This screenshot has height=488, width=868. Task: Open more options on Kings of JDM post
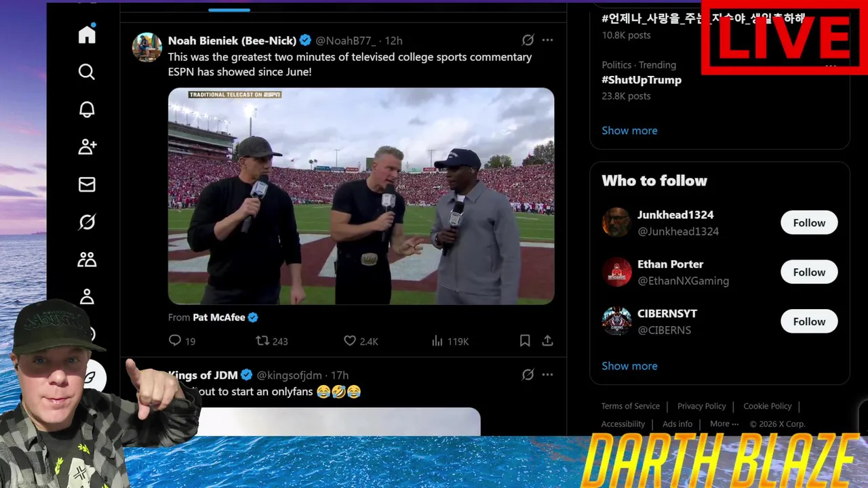point(547,375)
